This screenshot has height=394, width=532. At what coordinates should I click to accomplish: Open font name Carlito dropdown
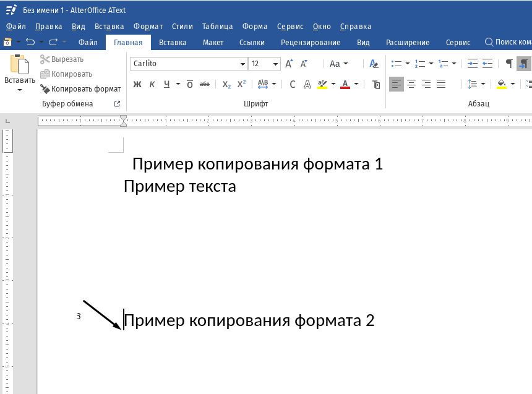tap(242, 64)
